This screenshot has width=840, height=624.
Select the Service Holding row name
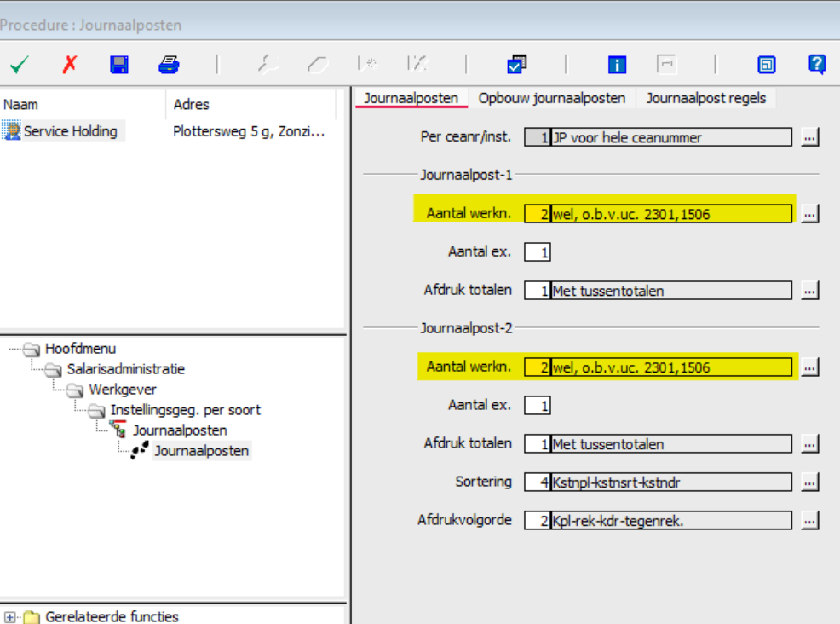click(70, 131)
